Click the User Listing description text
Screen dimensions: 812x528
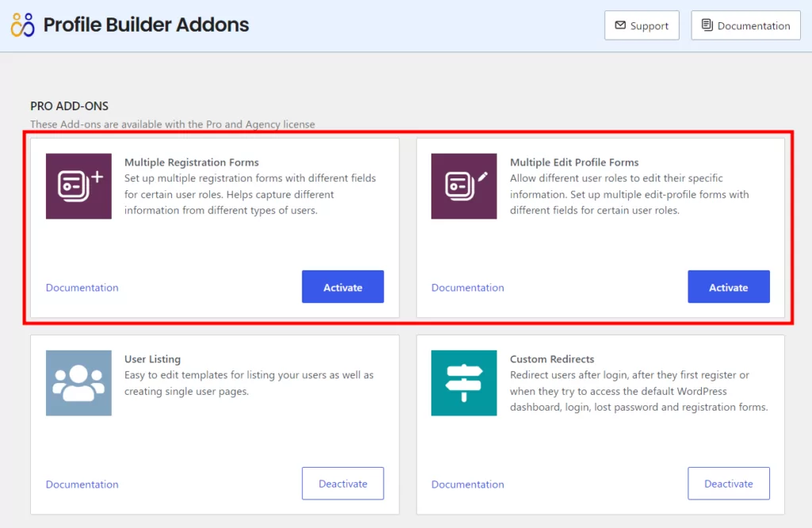pos(248,383)
